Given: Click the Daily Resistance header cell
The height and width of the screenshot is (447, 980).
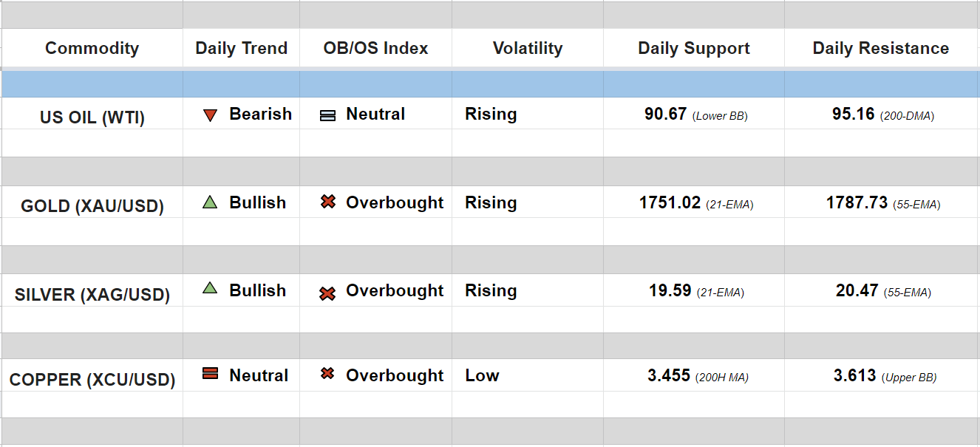Looking at the screenshot, I should coord(880,49).
